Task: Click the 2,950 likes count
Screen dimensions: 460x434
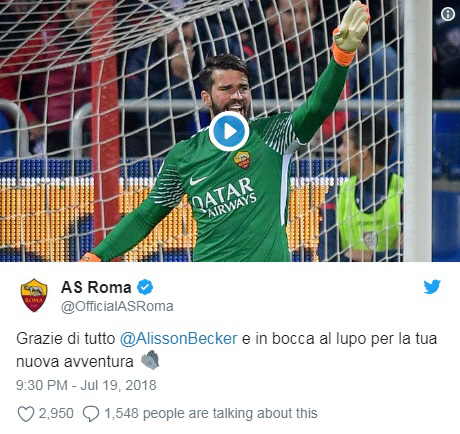Action: tap(56, 413)
